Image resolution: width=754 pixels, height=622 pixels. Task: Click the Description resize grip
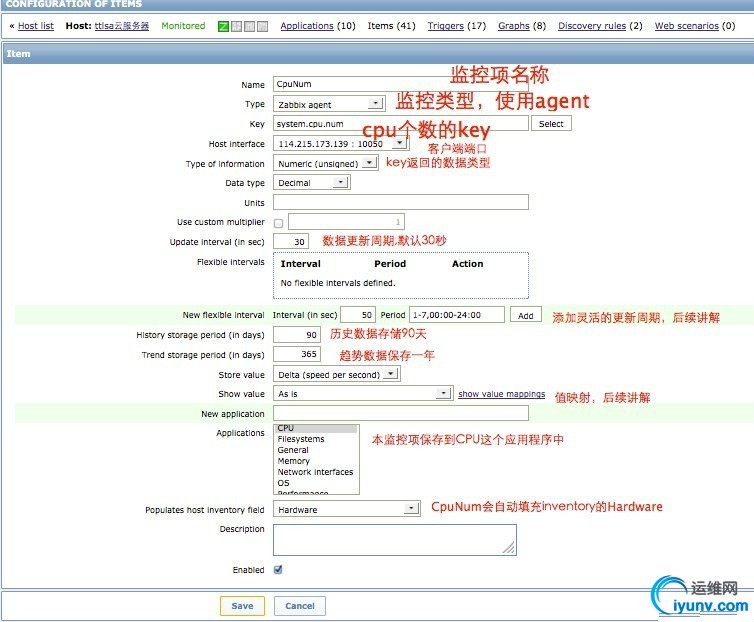[509, 548]
